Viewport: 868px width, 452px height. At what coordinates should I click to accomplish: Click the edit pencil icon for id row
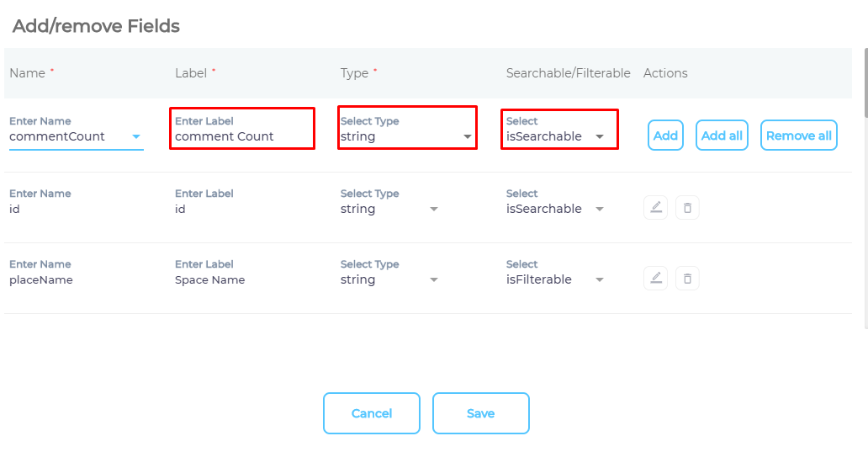(x=655, y=208)
